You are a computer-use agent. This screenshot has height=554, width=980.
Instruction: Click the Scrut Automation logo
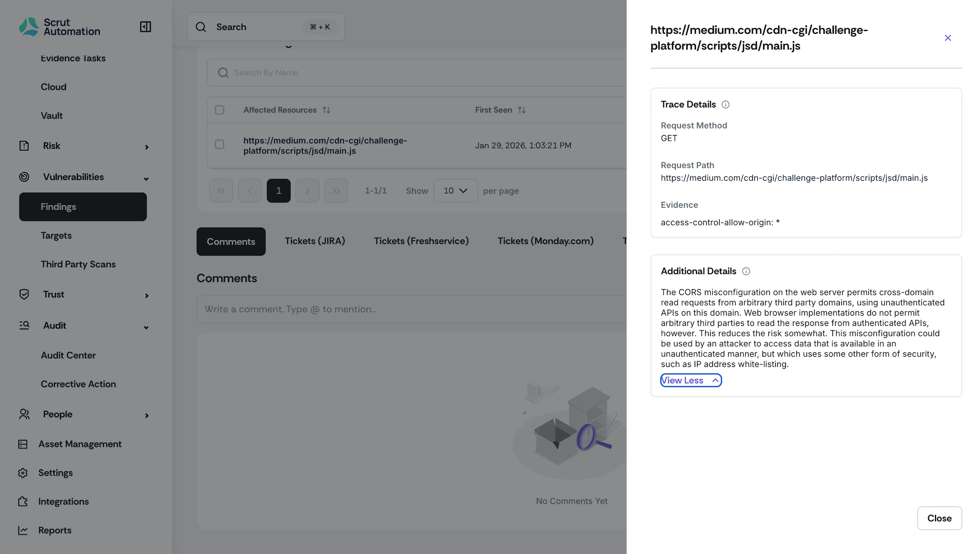click(x=60, y=27)
